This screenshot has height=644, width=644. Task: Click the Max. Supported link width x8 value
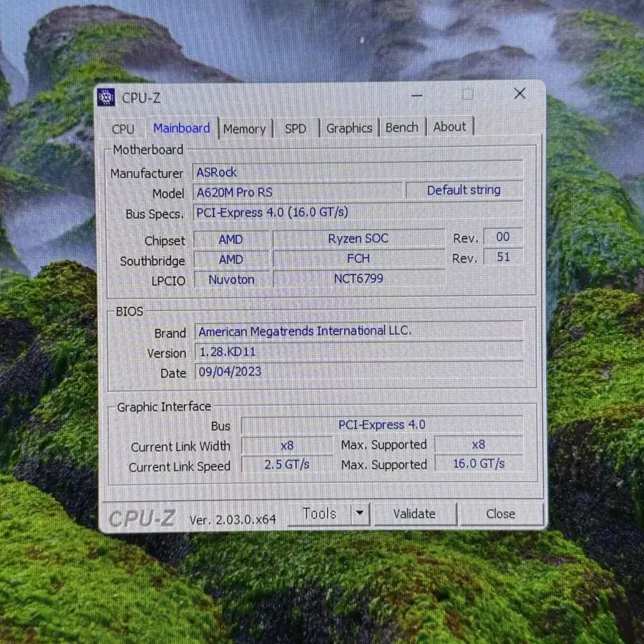[479, 444]
